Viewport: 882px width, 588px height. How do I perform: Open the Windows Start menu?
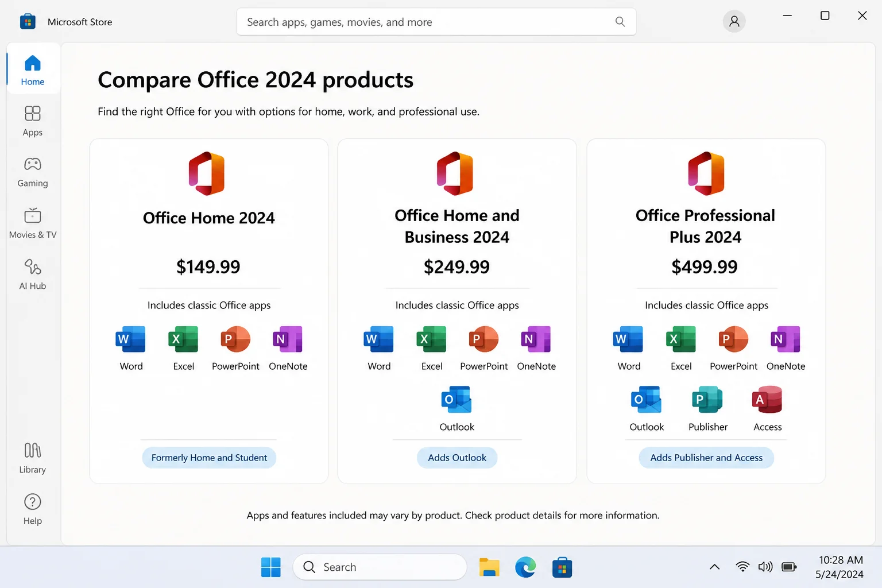[x=270, y=567]
